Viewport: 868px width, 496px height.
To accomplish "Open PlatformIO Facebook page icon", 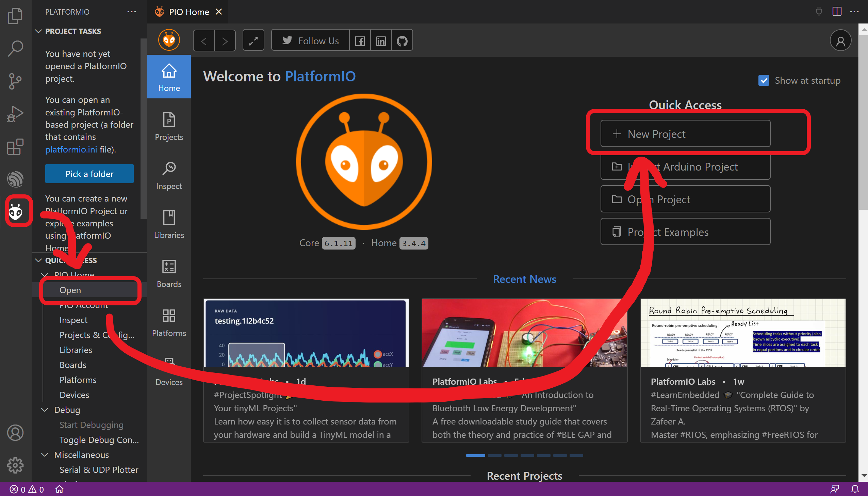I will coord(360,41).
